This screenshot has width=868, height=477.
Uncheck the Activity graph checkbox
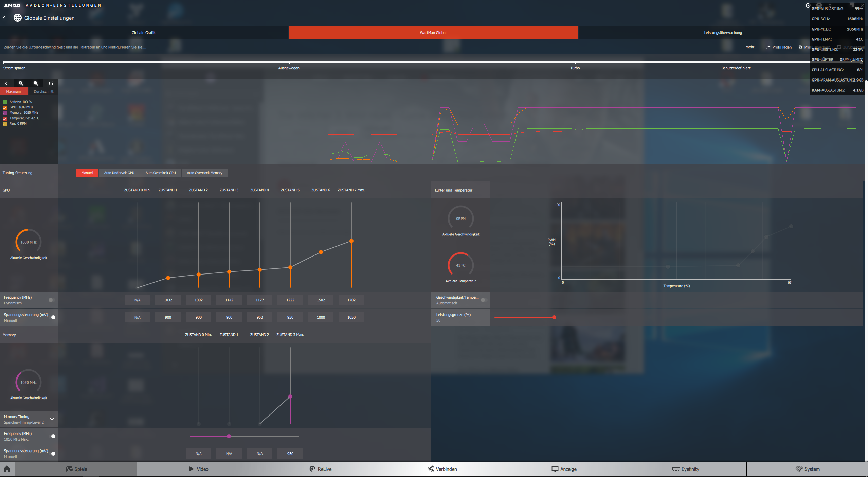tap(5, 102)
